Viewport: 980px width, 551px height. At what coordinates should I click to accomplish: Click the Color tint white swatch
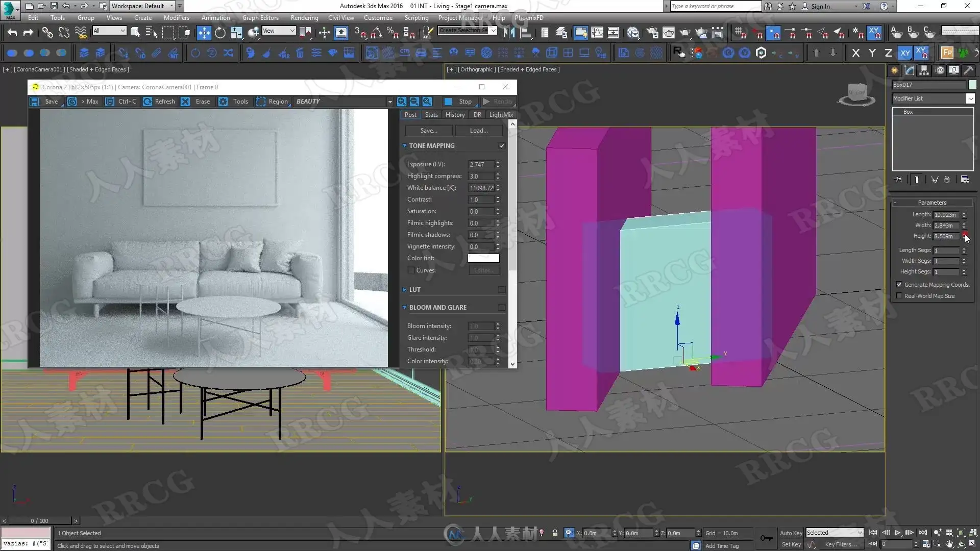[x=483, y=258]
